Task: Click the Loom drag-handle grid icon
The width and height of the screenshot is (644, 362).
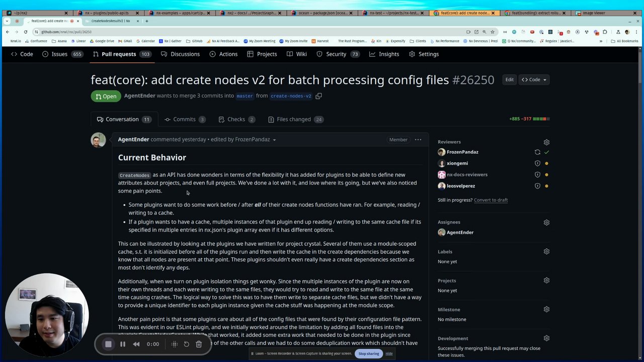Action: (x=175, y=344)
